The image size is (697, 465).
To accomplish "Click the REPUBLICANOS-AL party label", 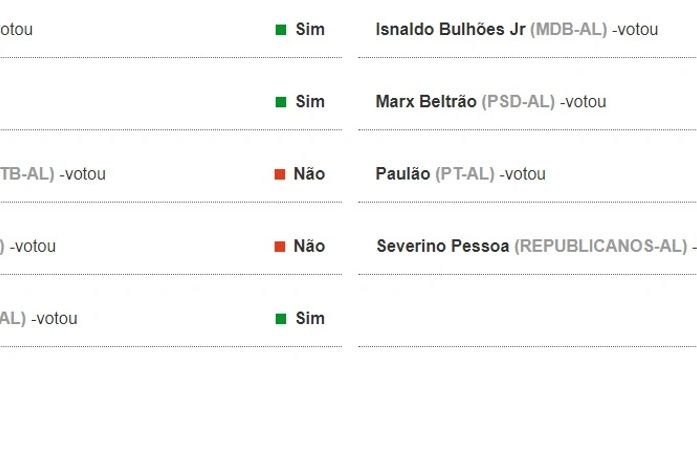I will coord(600,246).
